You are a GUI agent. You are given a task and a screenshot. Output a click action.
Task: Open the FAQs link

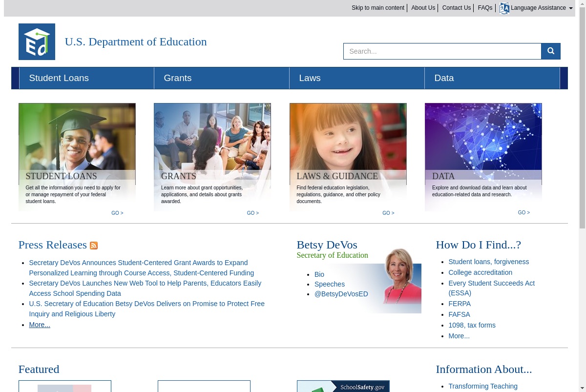click(x=485, y=8)
